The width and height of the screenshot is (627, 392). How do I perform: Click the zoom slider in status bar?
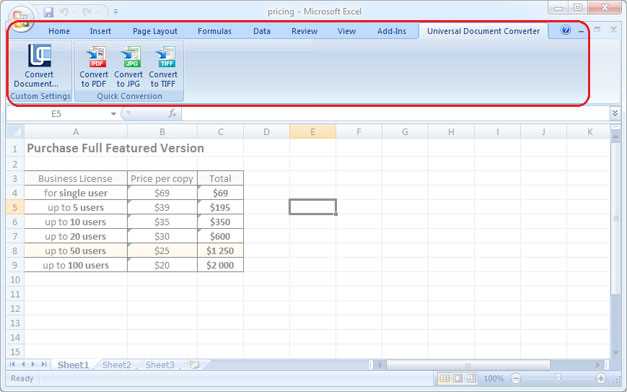(558, 378)
